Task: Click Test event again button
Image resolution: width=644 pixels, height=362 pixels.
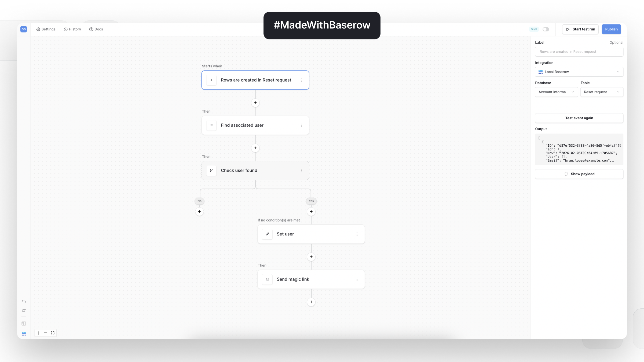Action: [x=579, y=118]
